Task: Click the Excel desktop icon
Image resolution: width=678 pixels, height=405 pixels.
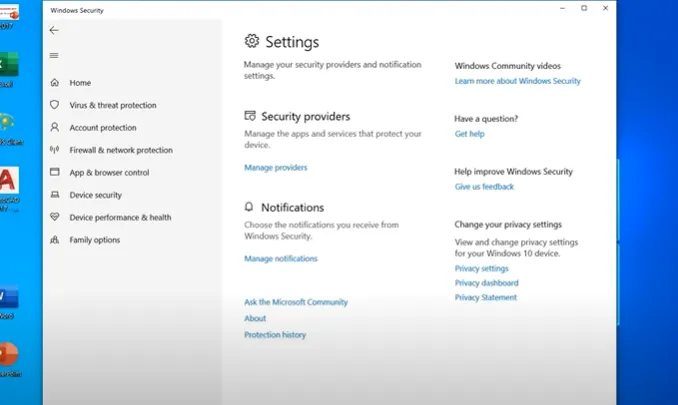Action: [x=9, y=65]
